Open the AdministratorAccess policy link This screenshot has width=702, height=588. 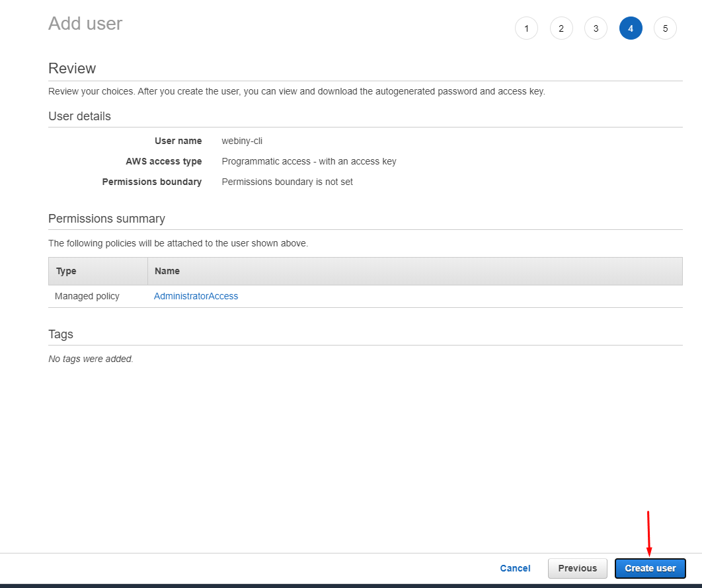[196, 296]
